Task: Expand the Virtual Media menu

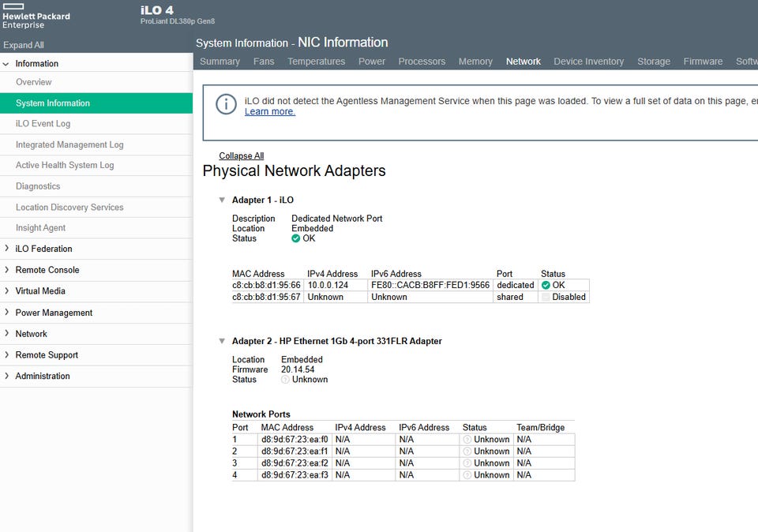Action: [x=6, y=291]
